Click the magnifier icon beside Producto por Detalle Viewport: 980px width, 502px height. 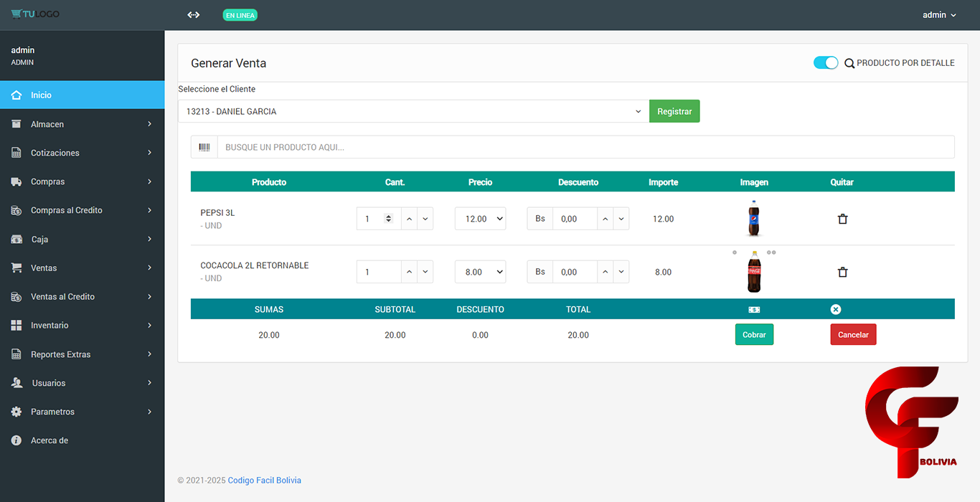click(849, 63)
